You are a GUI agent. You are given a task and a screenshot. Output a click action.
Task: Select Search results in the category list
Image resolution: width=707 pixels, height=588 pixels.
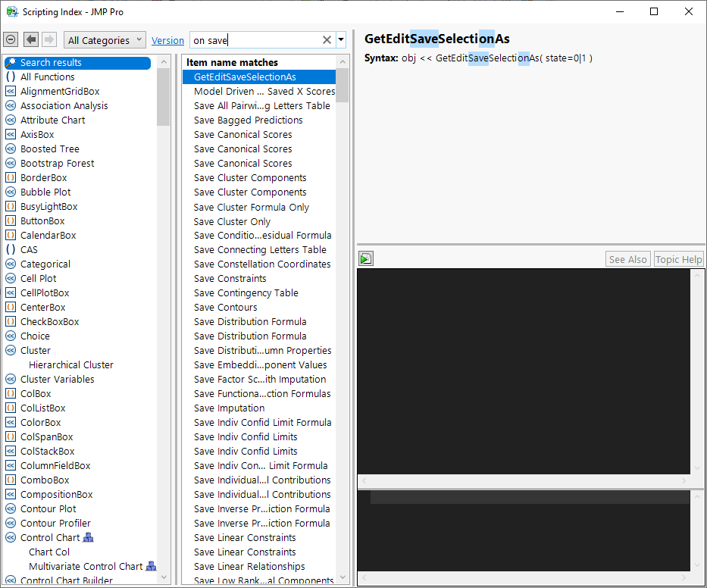pyautogui.click(x=77, y=63)
